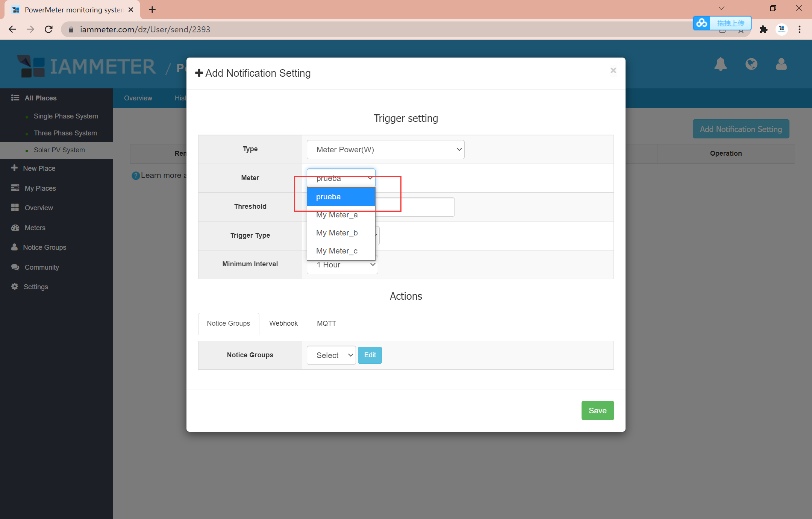
Task: Select Solar PV System in sidebar
Action: (59, 150)
